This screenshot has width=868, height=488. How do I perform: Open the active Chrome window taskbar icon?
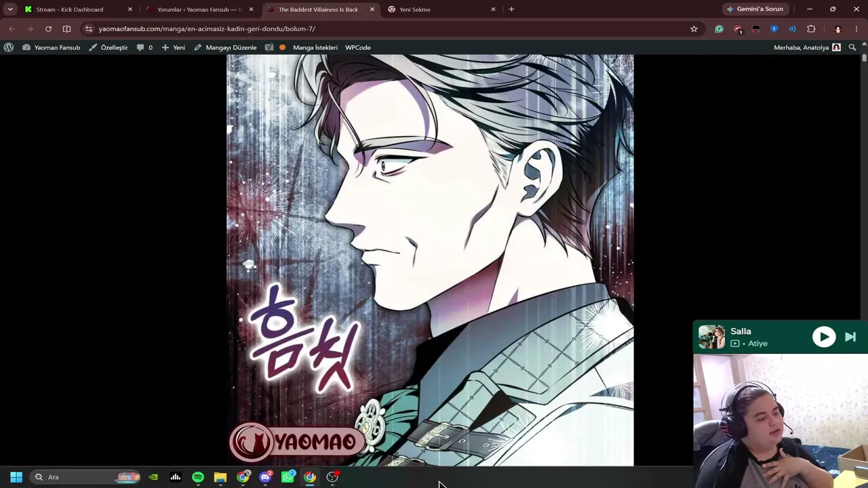(310, 477)
